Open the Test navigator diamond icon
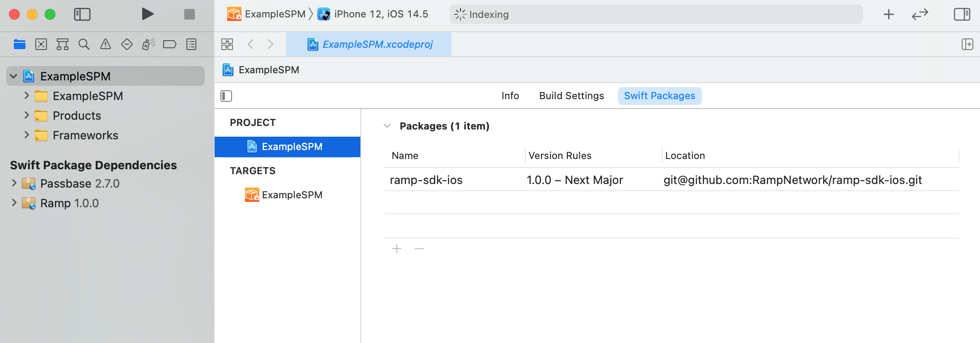Screen dimensions: 980x343 point(127,44)
